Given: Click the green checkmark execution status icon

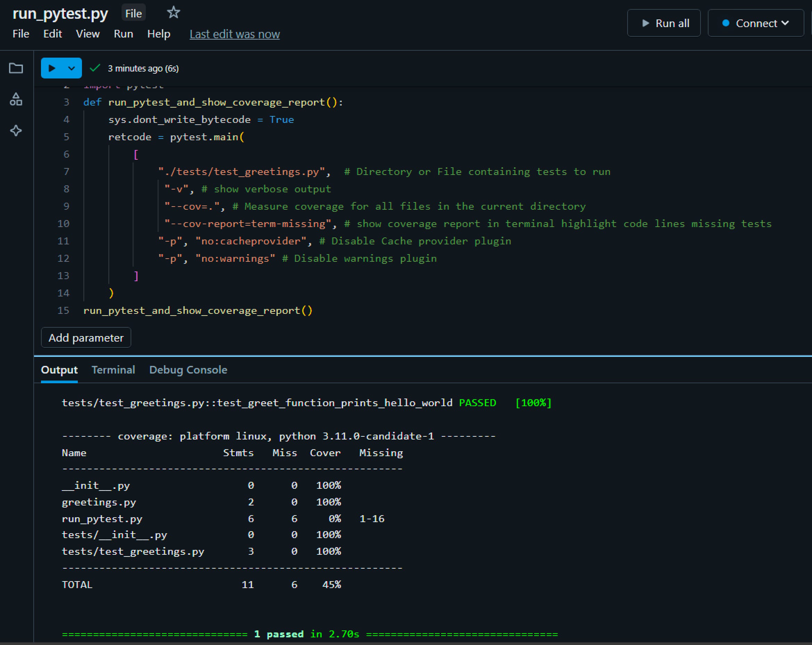Looking at the screenshot, I should [x=94, y=68].
